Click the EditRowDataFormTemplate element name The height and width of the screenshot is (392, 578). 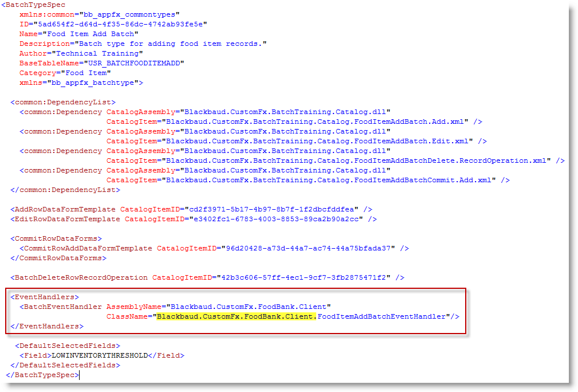67,219
